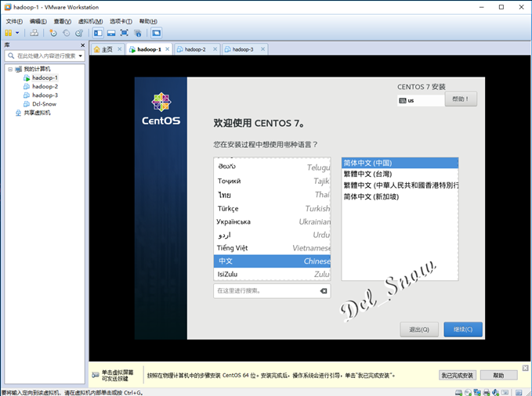Open the 编辑(E) menu
The image size is (532, 396).
38,21
